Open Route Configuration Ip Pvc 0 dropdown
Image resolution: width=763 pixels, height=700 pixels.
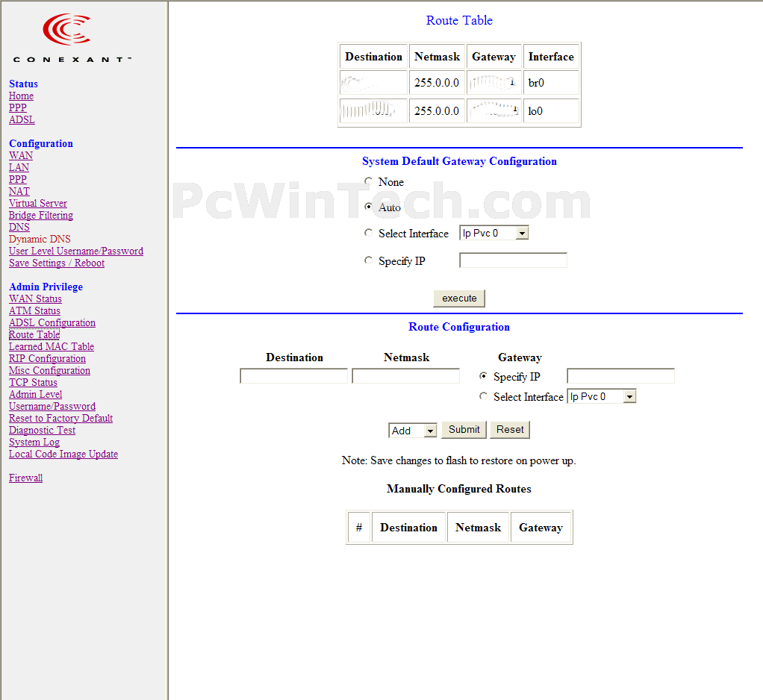[602, 396]
